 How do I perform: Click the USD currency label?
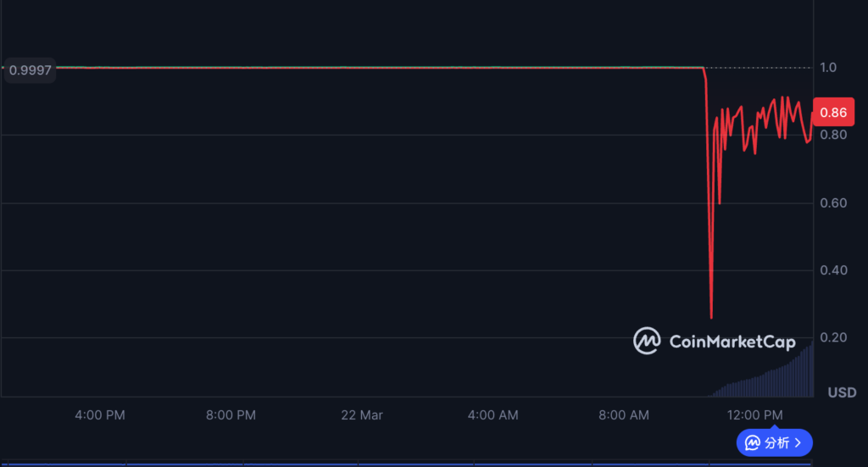(x=841, y=392)
